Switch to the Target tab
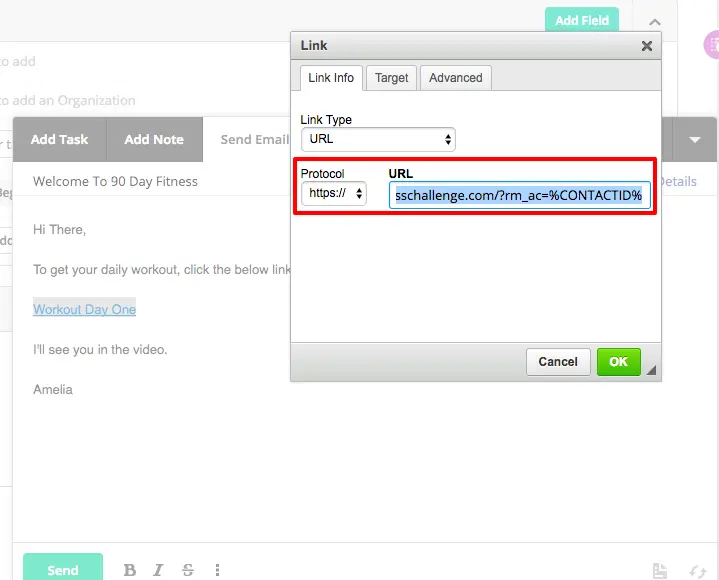The width and height of the screenshot is (719, 580). coord(392,78)
